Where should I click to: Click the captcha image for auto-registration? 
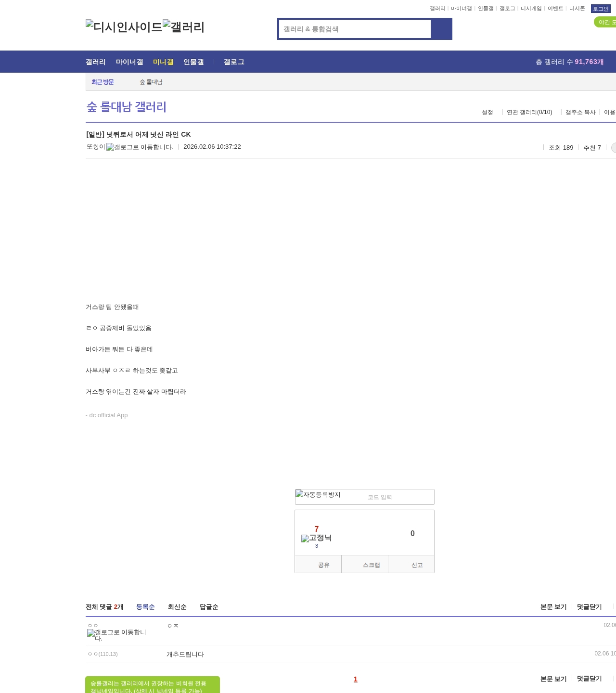[x=318, y=495]
